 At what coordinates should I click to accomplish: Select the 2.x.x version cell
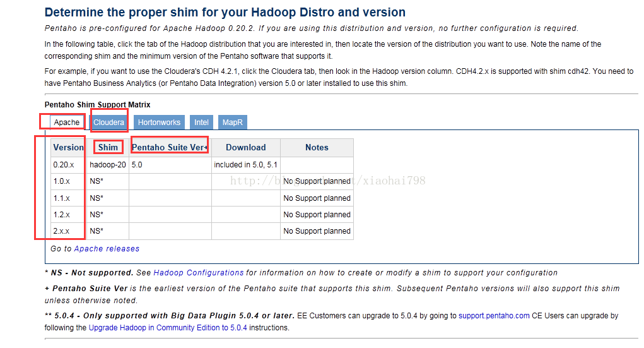(x=69, y=231)
